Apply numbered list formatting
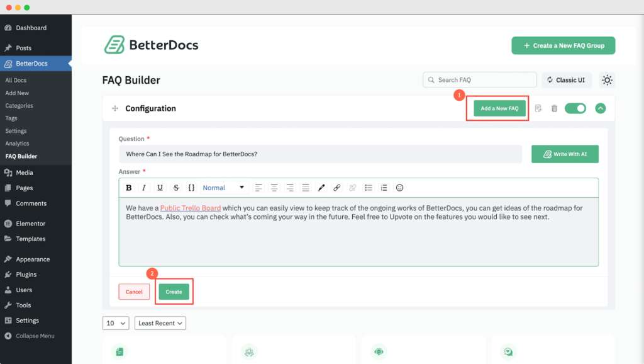 pyautogui.click(x=384, y=187)
